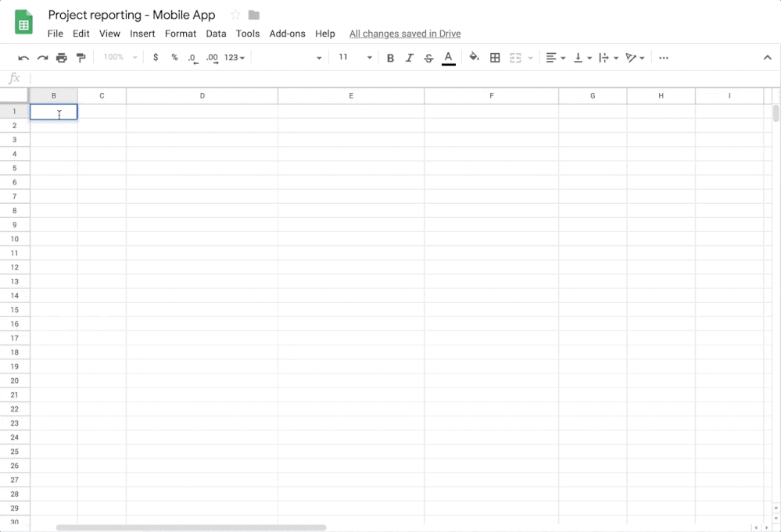Screen dimensions: 781x532
Task: Select column H header
Action: coord(661,95)
